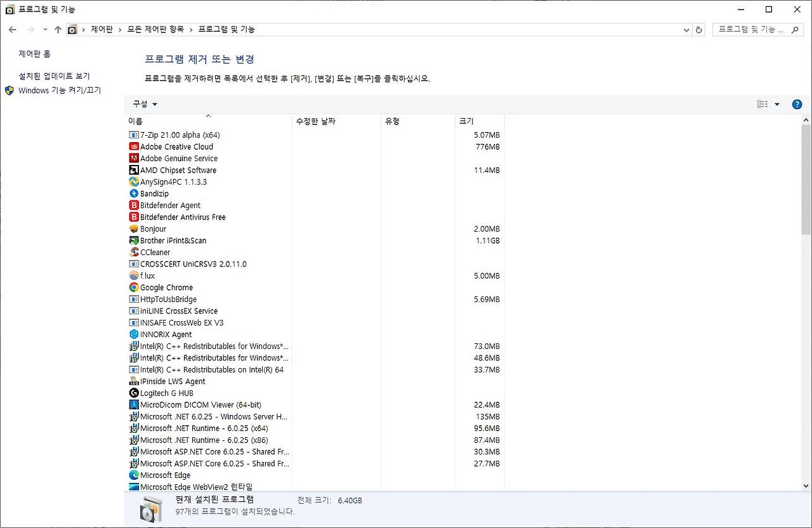Go up one level with the up arrow

click(58, 29)
